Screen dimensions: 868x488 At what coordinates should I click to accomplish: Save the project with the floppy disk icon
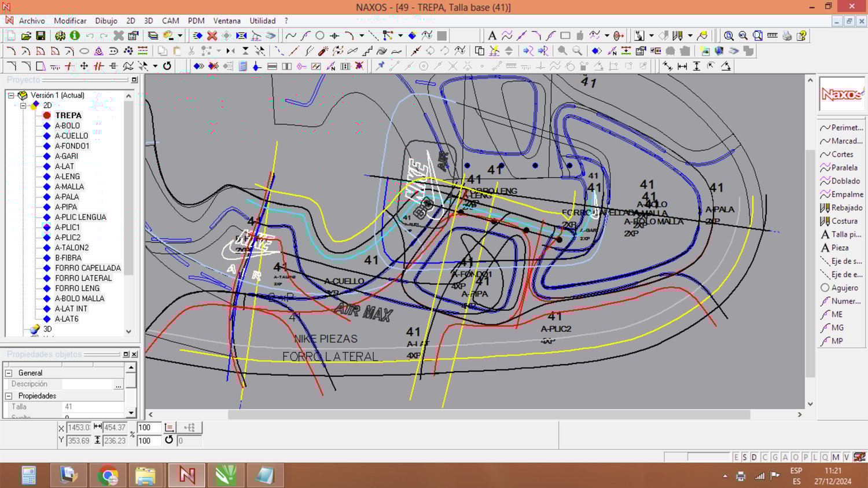[41, 36]
